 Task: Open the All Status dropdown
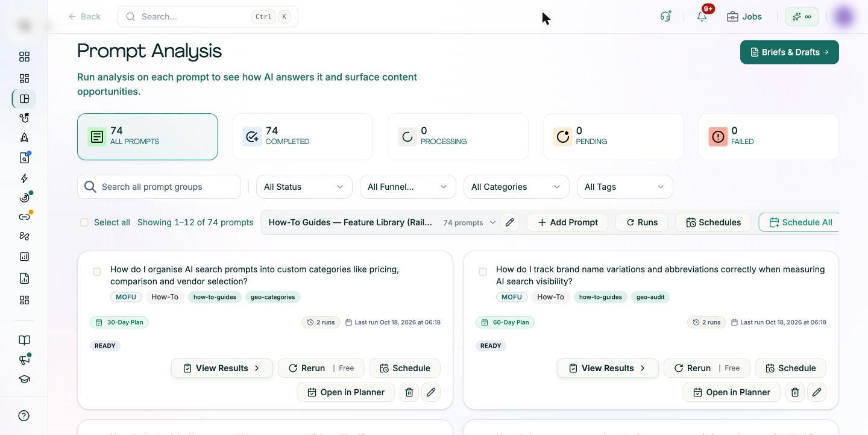click(304, 187)
